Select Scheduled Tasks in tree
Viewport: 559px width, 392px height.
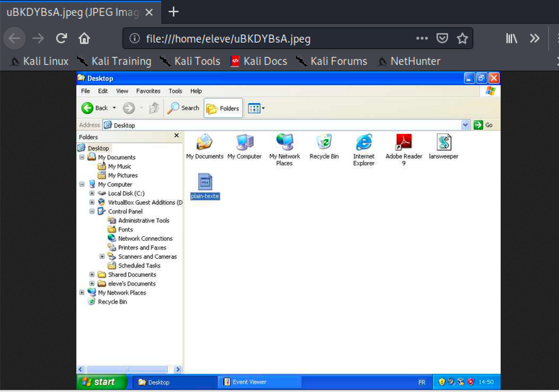139,265
